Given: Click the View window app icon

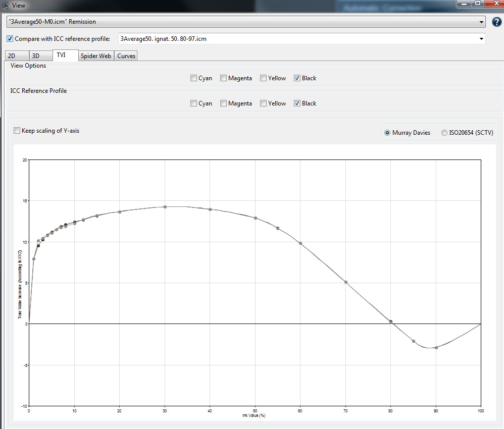Looking at the screenshot, I should pos(5,6).
